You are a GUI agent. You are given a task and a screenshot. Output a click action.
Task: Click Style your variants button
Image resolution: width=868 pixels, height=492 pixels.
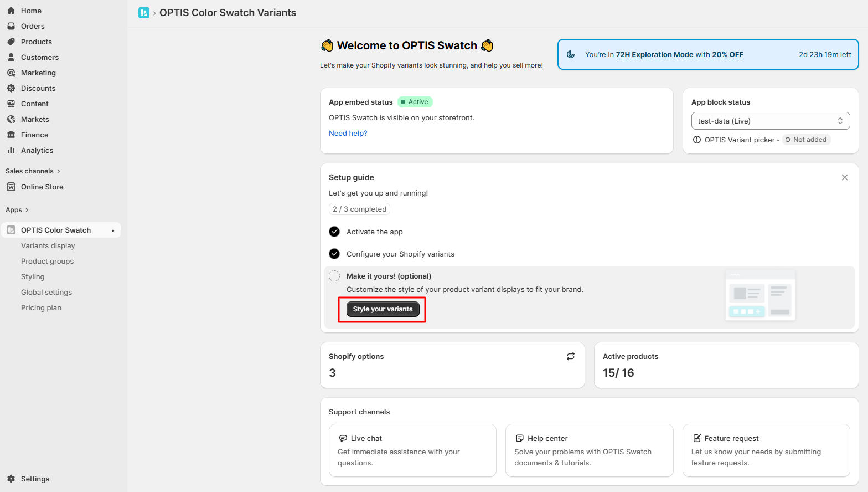coord(383,309)
